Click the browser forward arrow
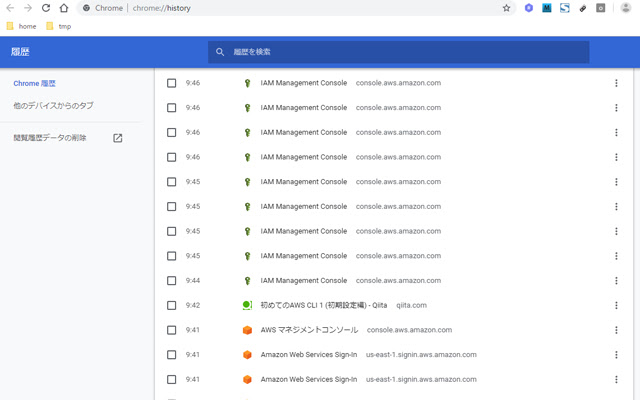640x400 pixels. click(28, 8)
